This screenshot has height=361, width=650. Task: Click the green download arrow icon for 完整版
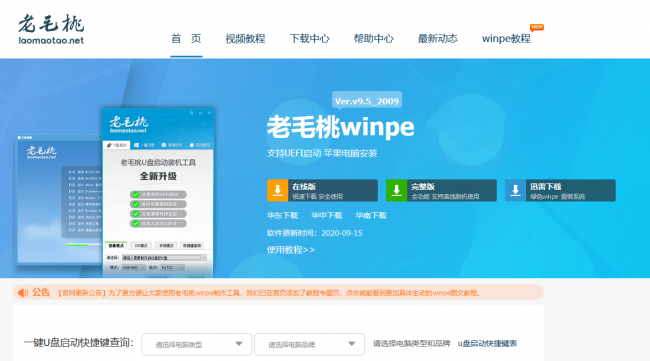click(x=397, y=190)
